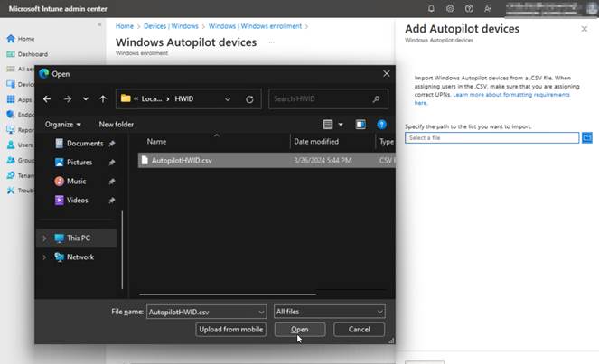Refresh the HWID folder view
599x364 pixels.
click(x=249, y=98)
